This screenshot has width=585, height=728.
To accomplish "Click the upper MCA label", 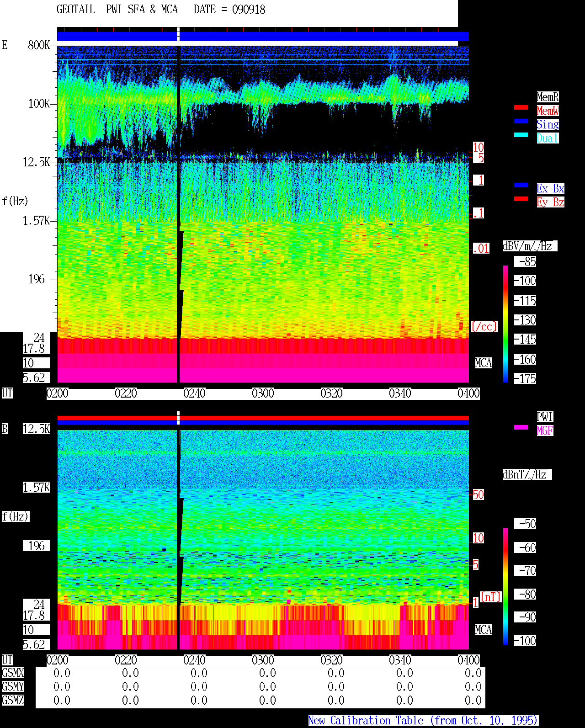I will click(484, 363).
